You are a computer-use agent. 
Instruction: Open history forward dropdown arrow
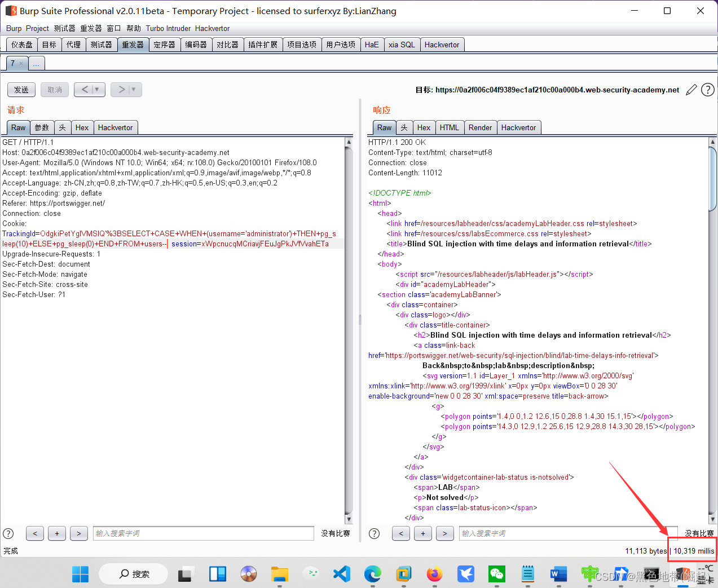point(134,90)
